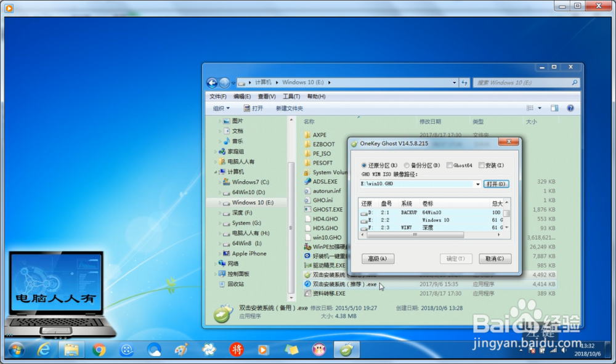Click the 取消(C) button
Viewport: 616px width, 364px height.
[495, 259]
